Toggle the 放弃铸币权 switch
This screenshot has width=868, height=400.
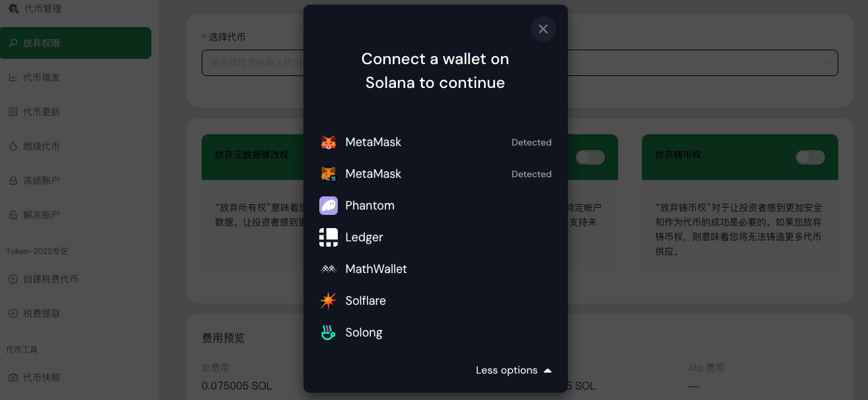pyautogui.click(x=810, y=157)
